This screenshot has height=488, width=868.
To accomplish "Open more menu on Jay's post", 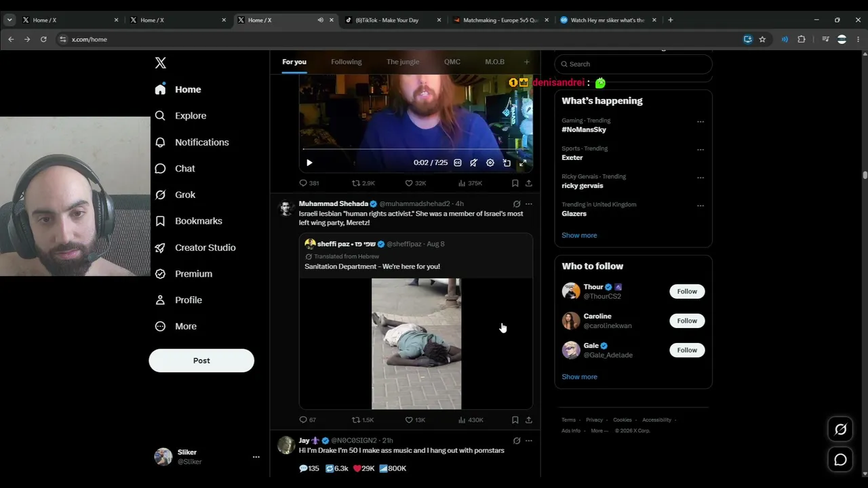I will coord(529,441).
